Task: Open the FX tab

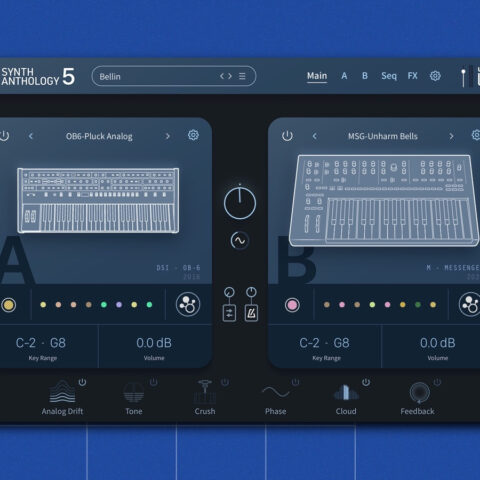Action: point(412,76)
